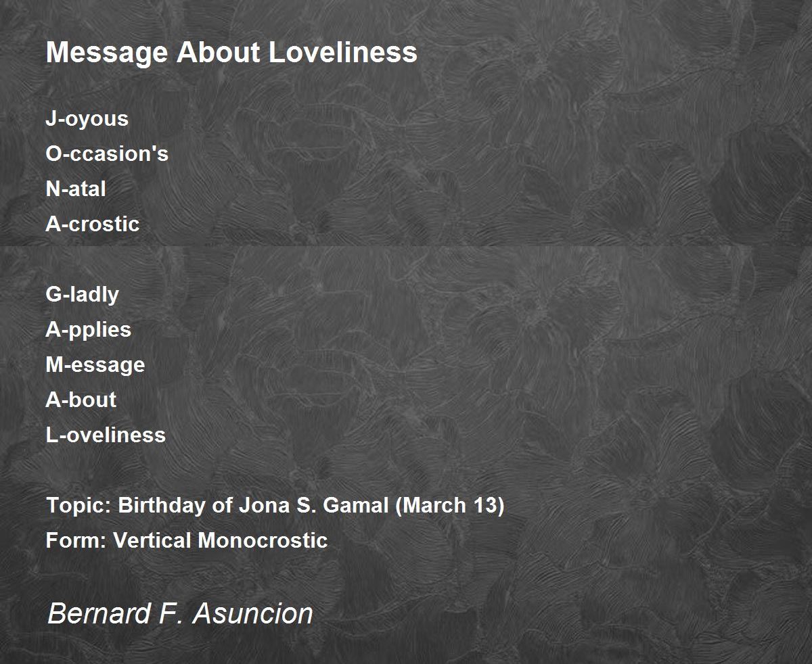Viewport: 812px width, 664px height.
Task: Click the O-ccasion's line
Action: click(x=107, y=153)
